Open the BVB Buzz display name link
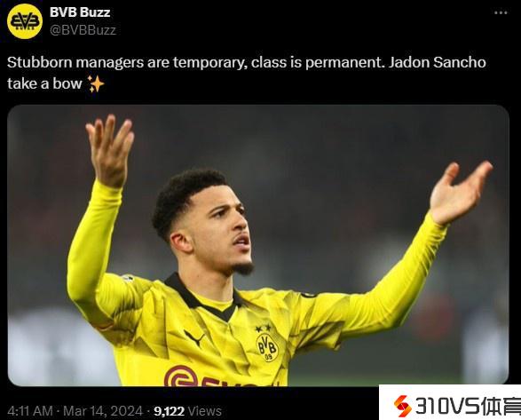 coord(80,12)
